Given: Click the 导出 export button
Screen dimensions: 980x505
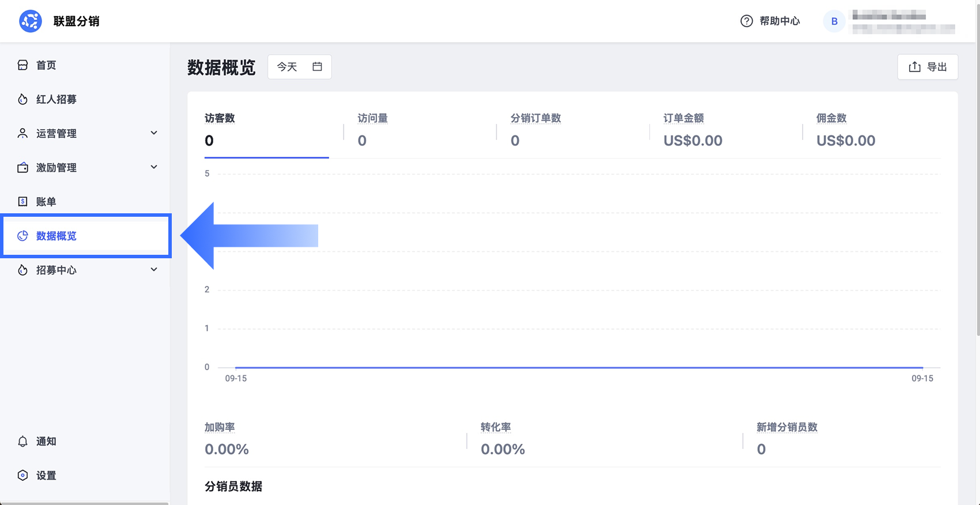Looking at the screenshot, I should point(928,67).
